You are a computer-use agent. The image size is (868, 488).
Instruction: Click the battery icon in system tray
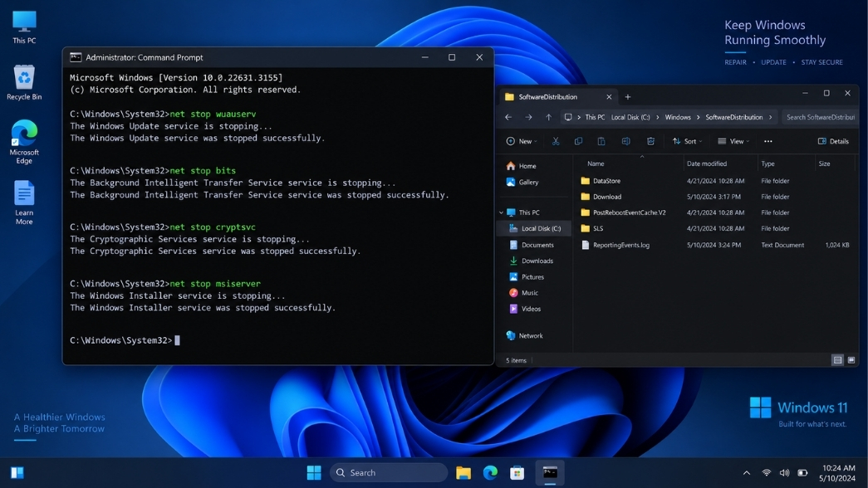[802, 472]
